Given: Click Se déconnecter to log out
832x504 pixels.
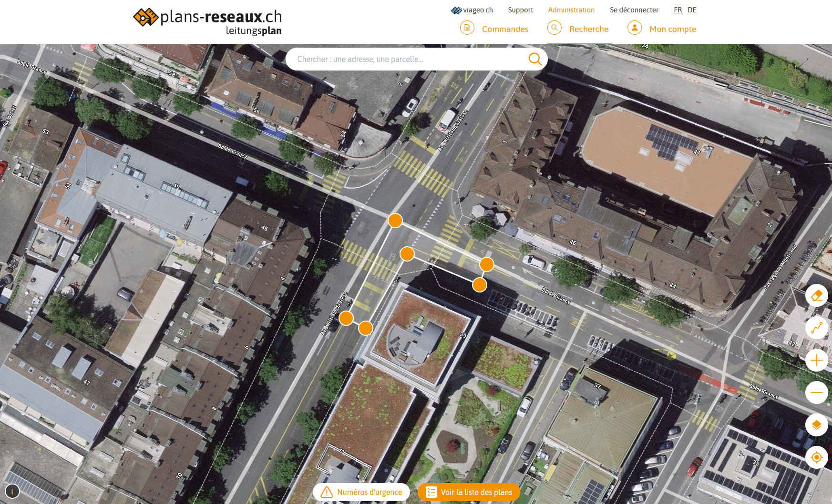Looking at the screenshot, I should point(634,10).
